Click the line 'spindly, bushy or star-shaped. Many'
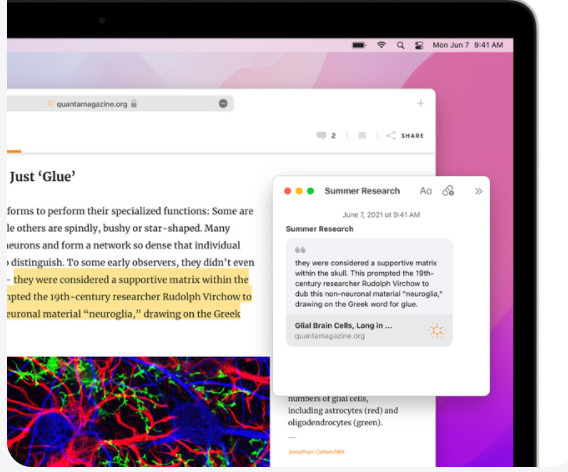 (147, 228)
